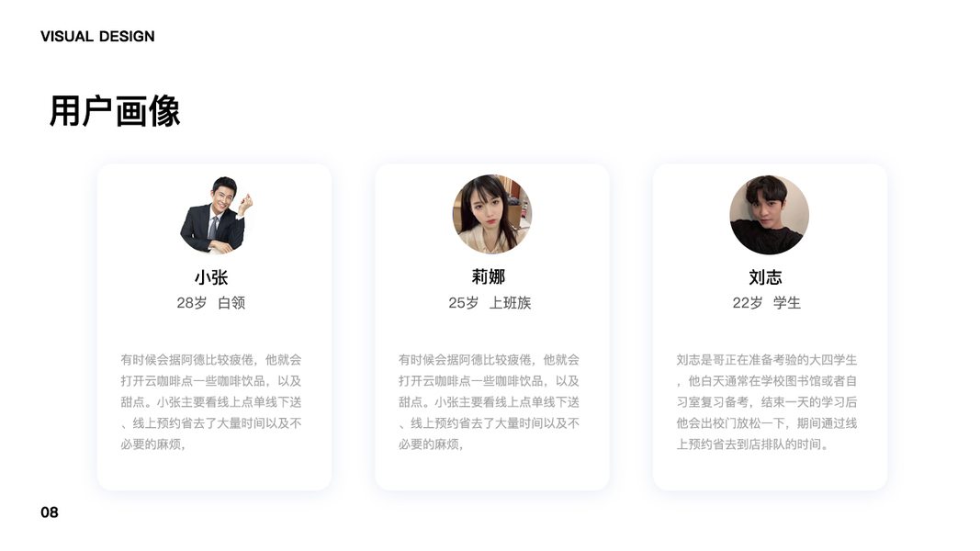The width and height of the screenshot is (980, 551).
Task: Click the 25岁 上班族 subtitle
Action: tap(490, 303)
